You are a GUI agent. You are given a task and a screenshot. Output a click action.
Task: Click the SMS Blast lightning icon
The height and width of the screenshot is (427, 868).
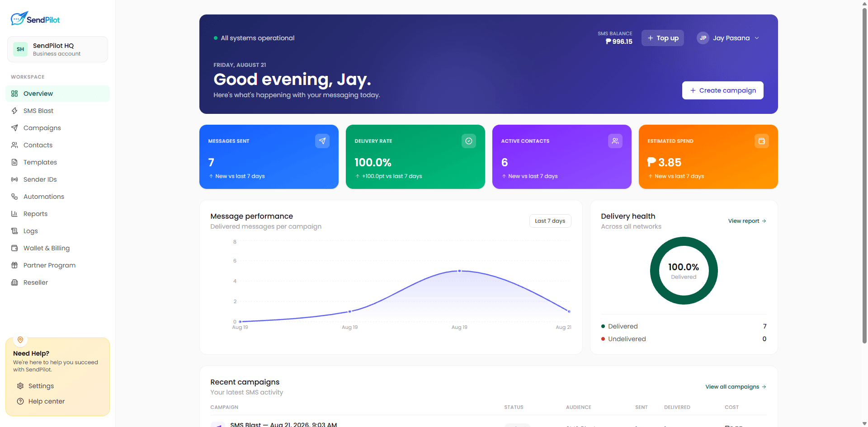[14, 111]
